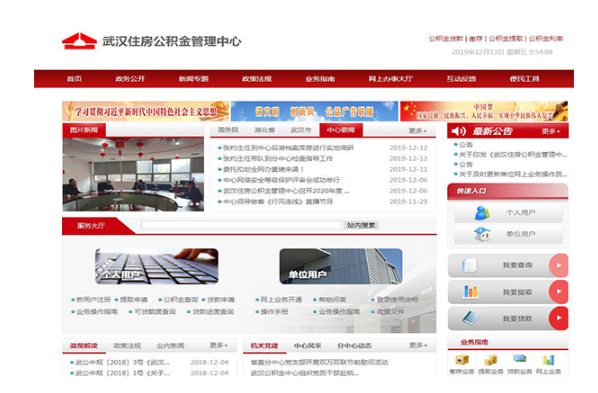Image resolution: width=598 pixels, height=393 pixels.
Task: Expand 更多+ beside 业内新闻 tab
Action: [x=219, y=345]
